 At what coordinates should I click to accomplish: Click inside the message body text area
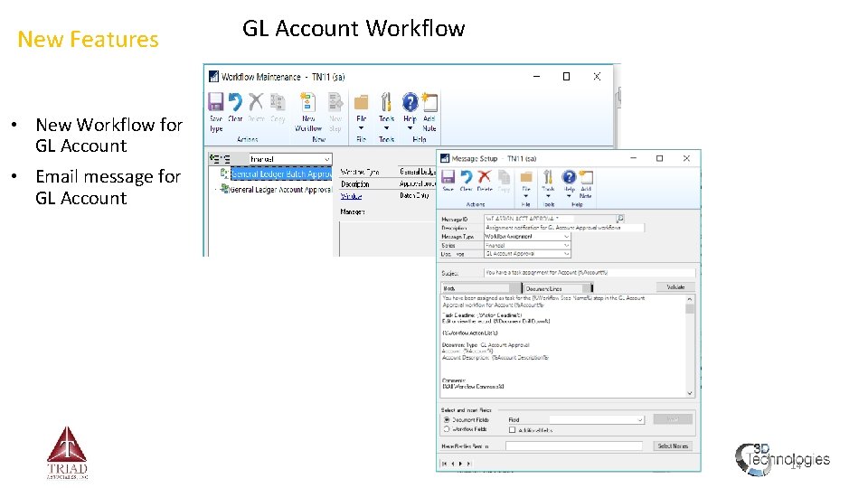563,345
